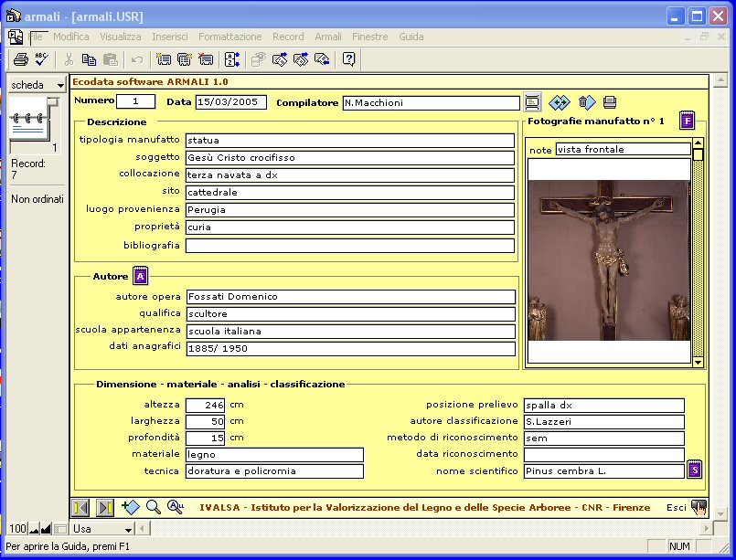Screen dimensions: 736x560
Task: Click the photo portal scroll up arrow
Action: [698, 143]
